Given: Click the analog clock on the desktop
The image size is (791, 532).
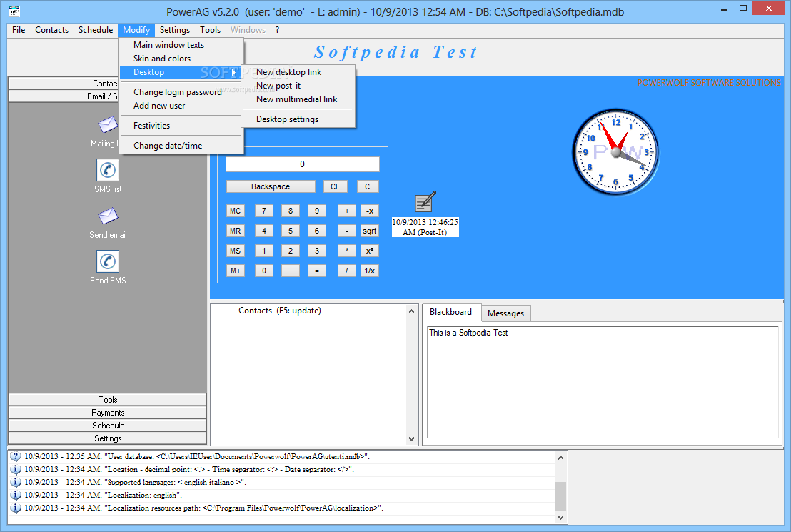Looking at the screenshot, I should pos(615,152).
